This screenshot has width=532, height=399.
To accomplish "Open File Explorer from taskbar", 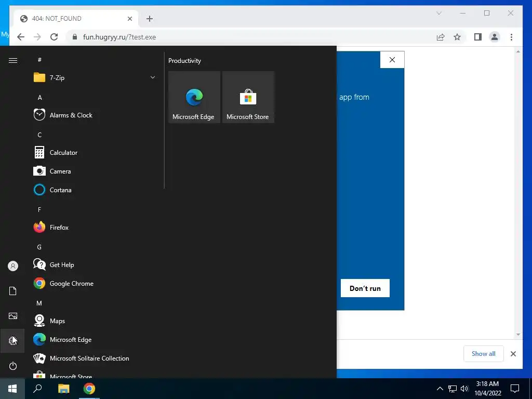I will pyautogui.click(x=63, y=389).
